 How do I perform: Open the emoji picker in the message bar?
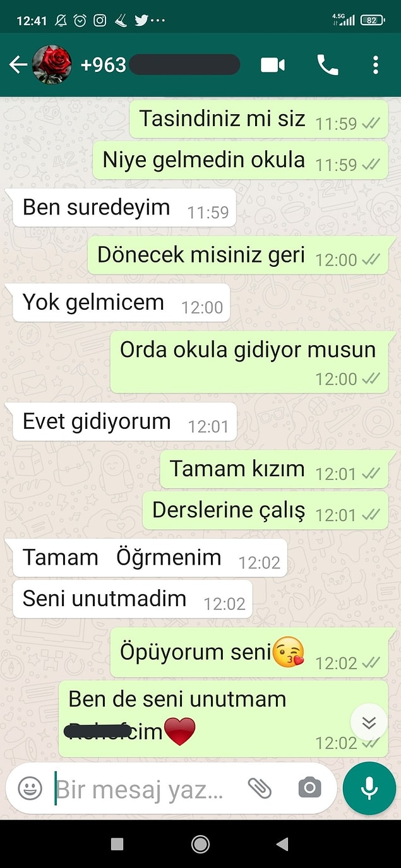(x=30, y=788)
